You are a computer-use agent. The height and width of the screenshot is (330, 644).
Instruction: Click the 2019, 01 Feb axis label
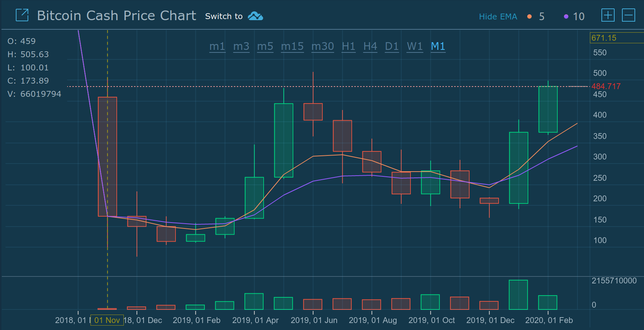tap(196, 320)
